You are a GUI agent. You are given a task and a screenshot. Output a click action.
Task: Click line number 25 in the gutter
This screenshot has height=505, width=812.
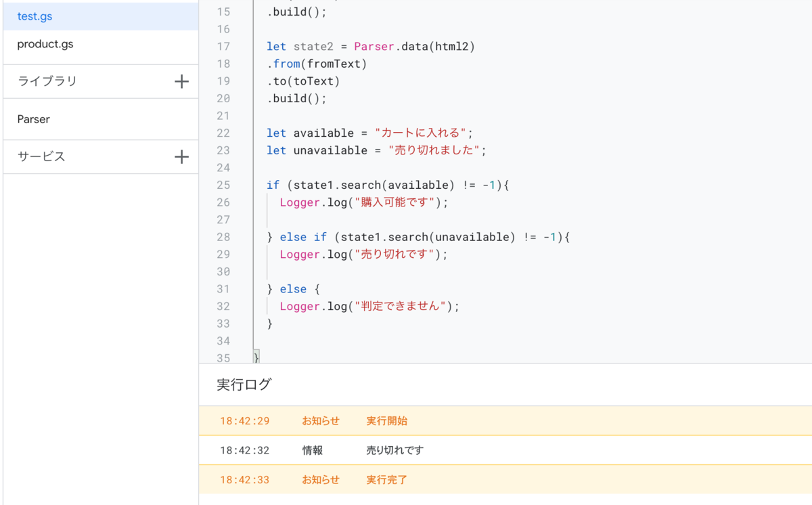click(x=223, y=185)
